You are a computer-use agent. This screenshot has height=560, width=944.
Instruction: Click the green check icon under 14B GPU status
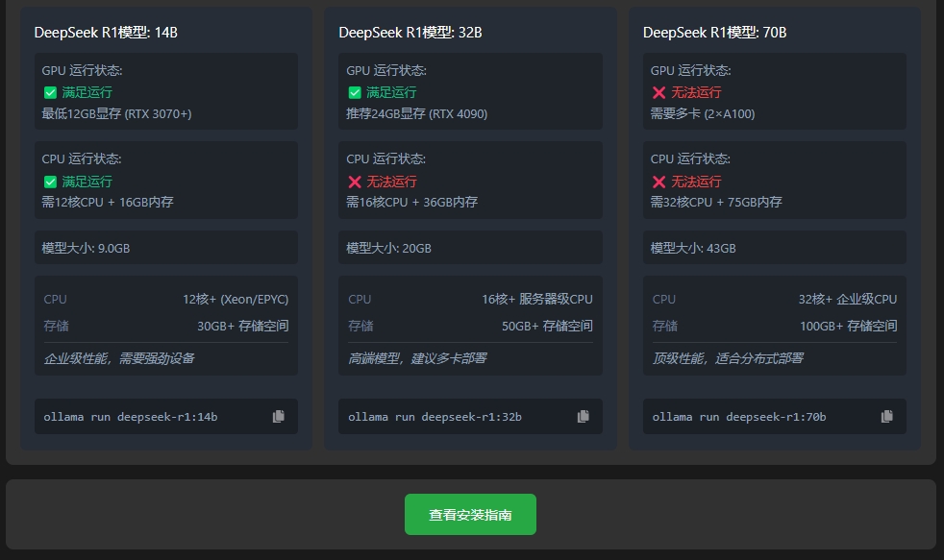[50, 92]
